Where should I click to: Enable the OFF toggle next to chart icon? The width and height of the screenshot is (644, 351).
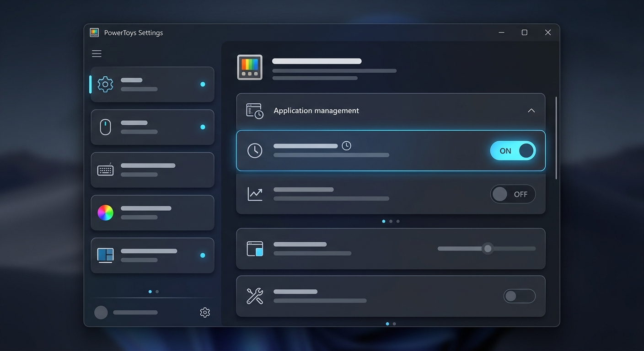(513, 194)
